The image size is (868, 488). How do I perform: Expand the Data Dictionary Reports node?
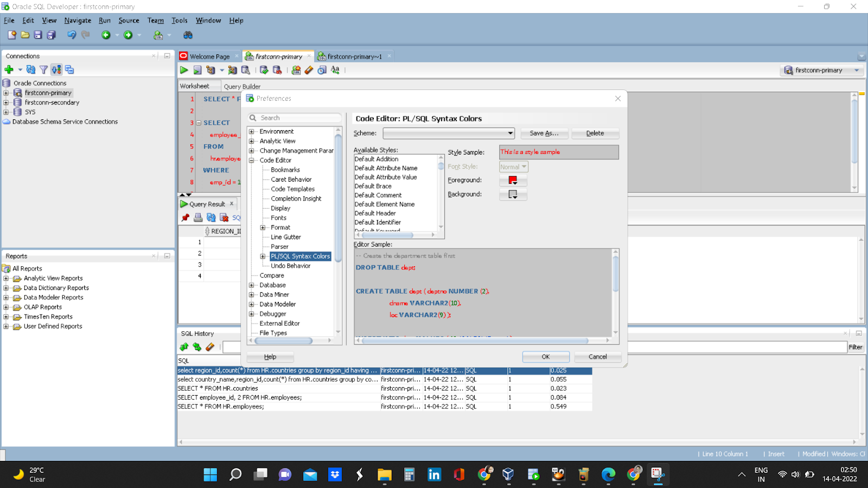6,288
